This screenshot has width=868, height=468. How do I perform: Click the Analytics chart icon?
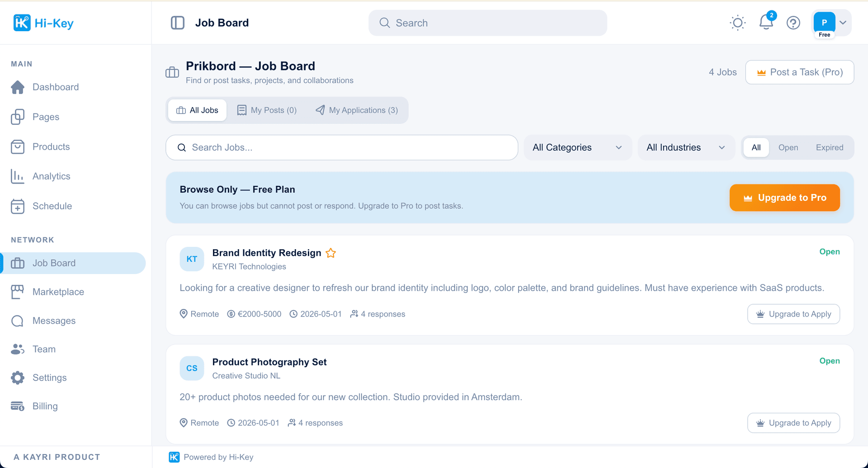coord(18,176)
